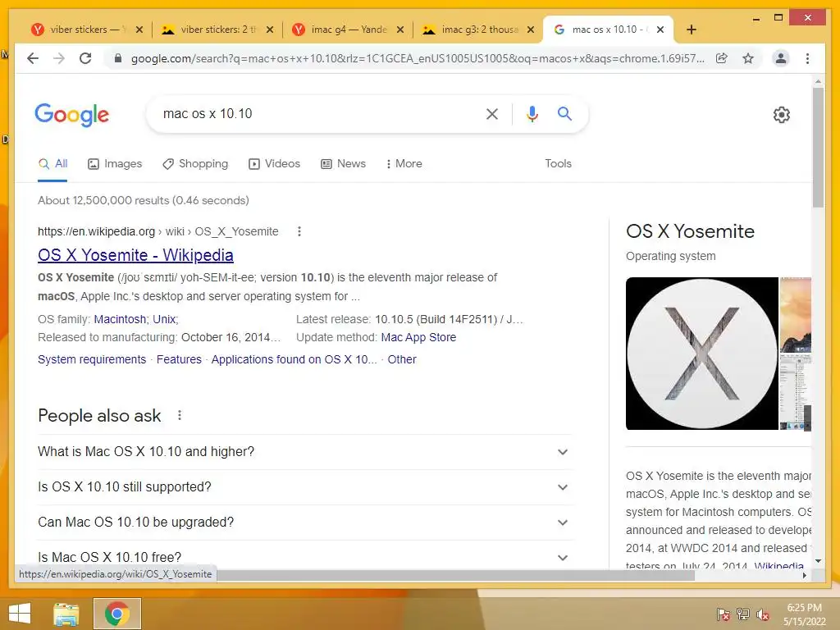Open options for Wikipedia result
This screenshot has width=840, height=630.
[x=299, y=231]
